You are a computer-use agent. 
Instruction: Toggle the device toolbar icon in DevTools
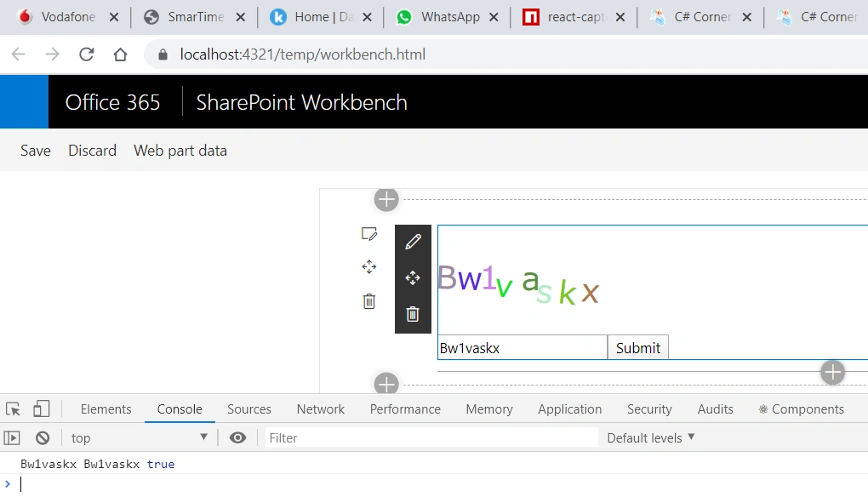tap(42, 409)
